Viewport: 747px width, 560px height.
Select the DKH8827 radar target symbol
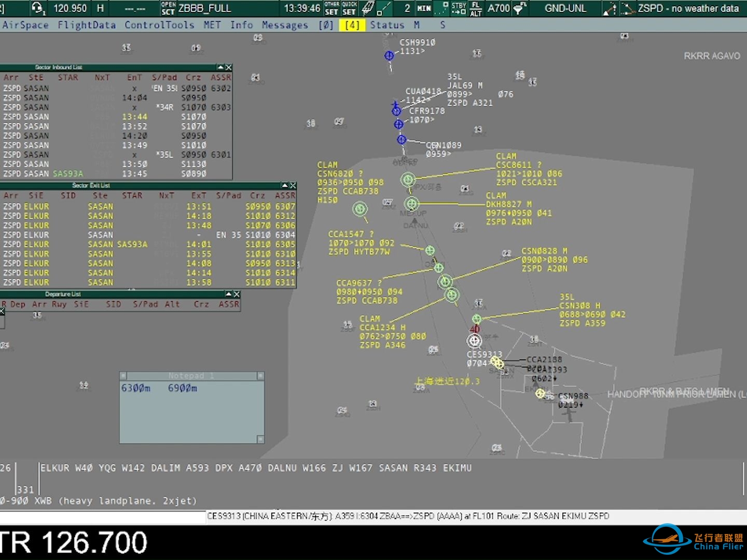coord(412,203)
